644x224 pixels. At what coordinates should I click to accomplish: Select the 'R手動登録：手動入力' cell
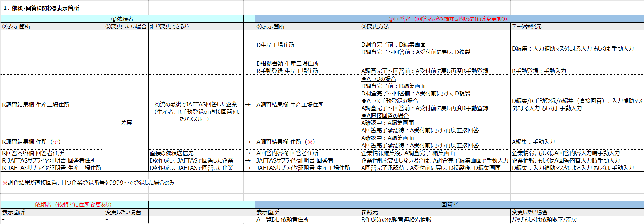tap(539, 71)
